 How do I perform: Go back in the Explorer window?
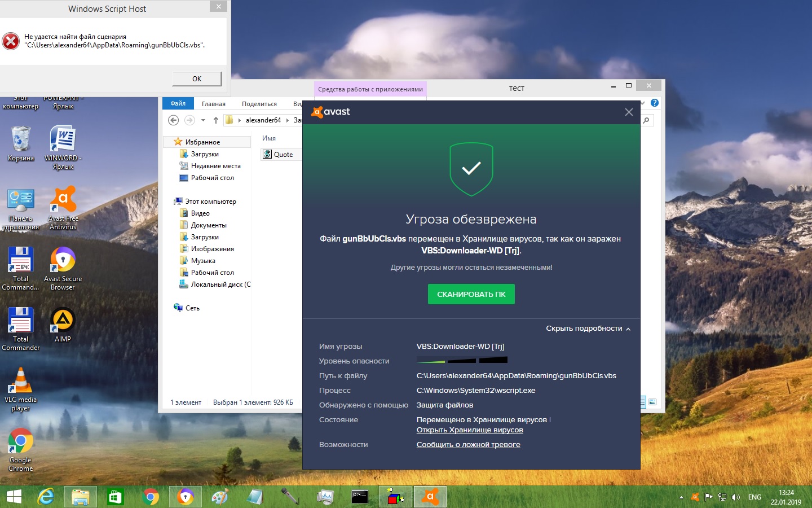click(174, 120)
